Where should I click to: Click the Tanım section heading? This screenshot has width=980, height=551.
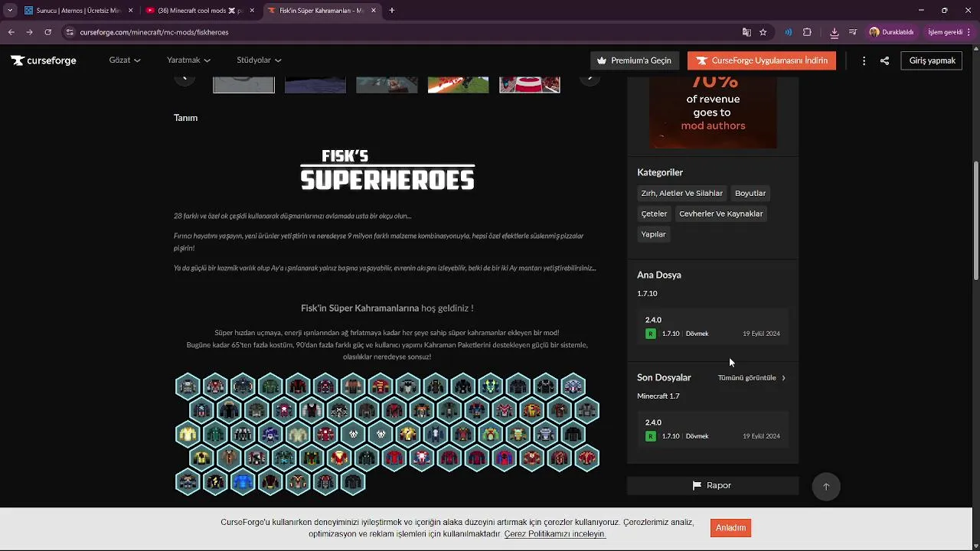185,118
